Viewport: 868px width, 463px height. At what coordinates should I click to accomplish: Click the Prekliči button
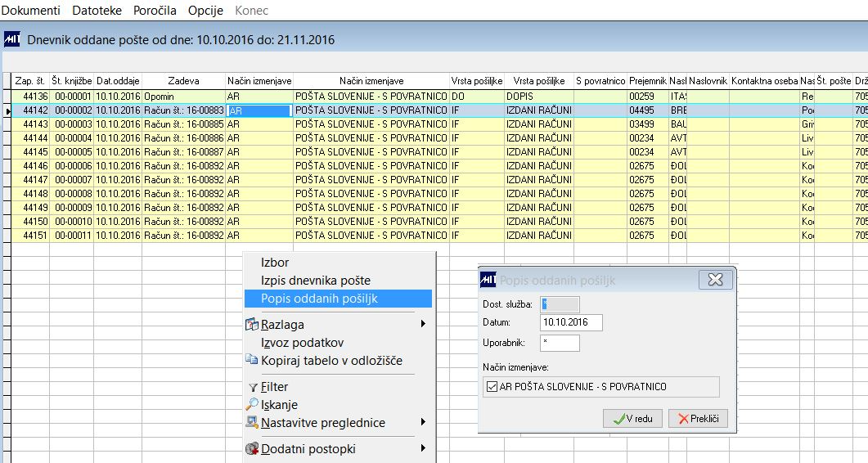698,419
